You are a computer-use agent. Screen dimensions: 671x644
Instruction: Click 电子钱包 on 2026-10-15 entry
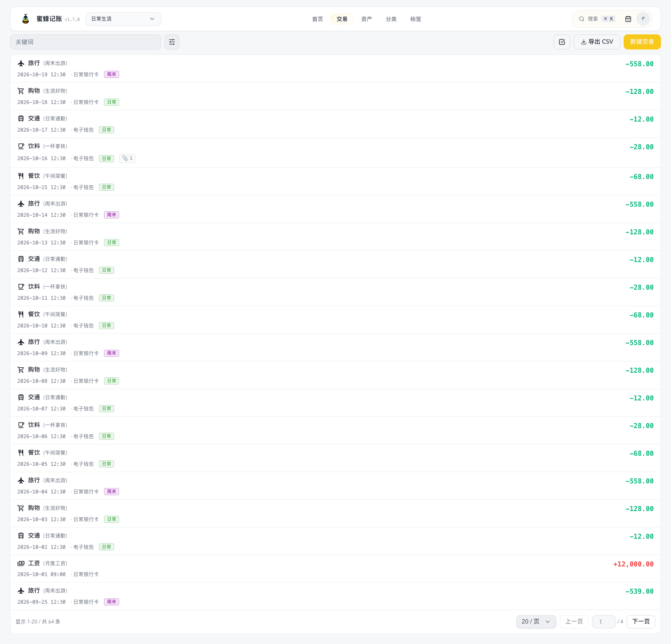(83, 187)
